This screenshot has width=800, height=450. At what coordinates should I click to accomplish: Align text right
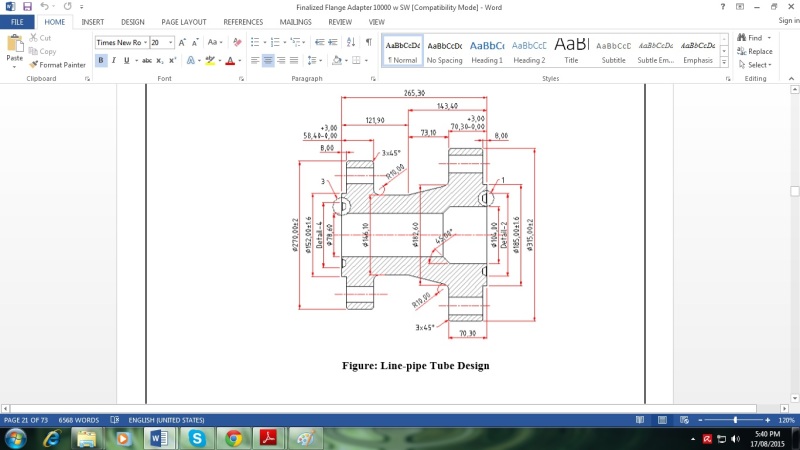281,60
